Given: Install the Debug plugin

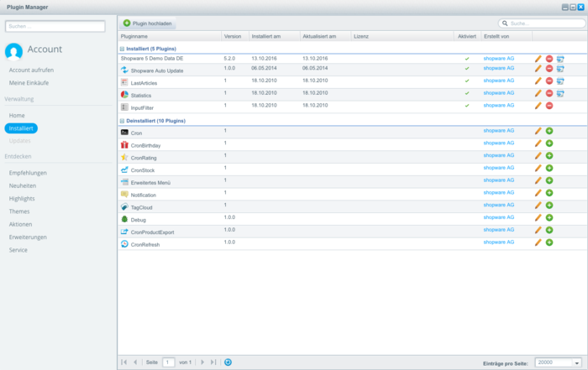Looking at the screenshot, I should coord(549,217).
